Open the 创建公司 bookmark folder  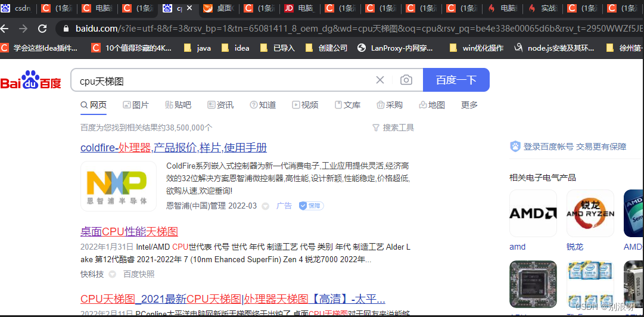(326, 48)
